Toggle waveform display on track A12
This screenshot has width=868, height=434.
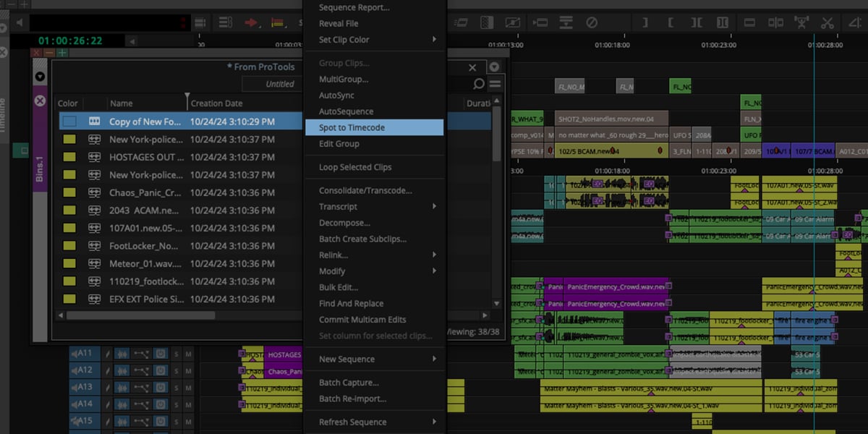[122, 371]
